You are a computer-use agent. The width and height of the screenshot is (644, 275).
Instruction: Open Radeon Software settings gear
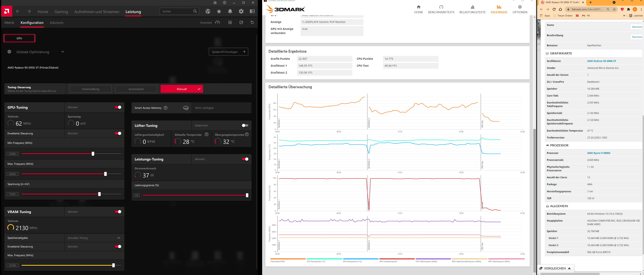click(241, 11)
